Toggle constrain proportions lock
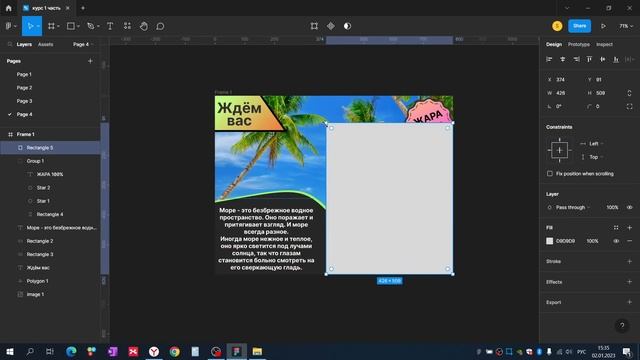 tap(629, 93)
